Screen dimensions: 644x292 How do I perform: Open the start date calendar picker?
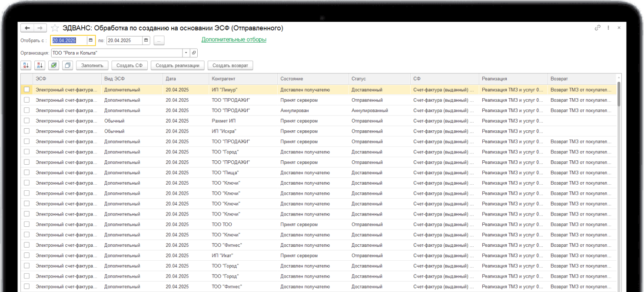click(x=90, y=40)
